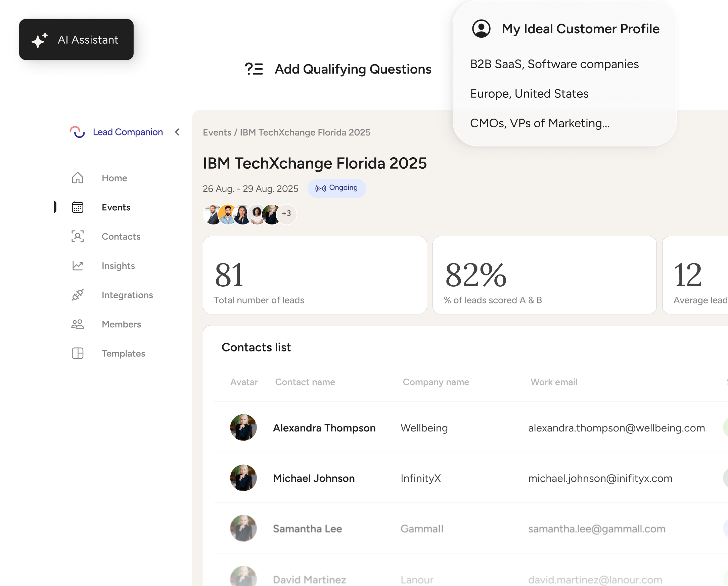Click the Home icon in sidebar
728x586 pixels.
point(77,178)
